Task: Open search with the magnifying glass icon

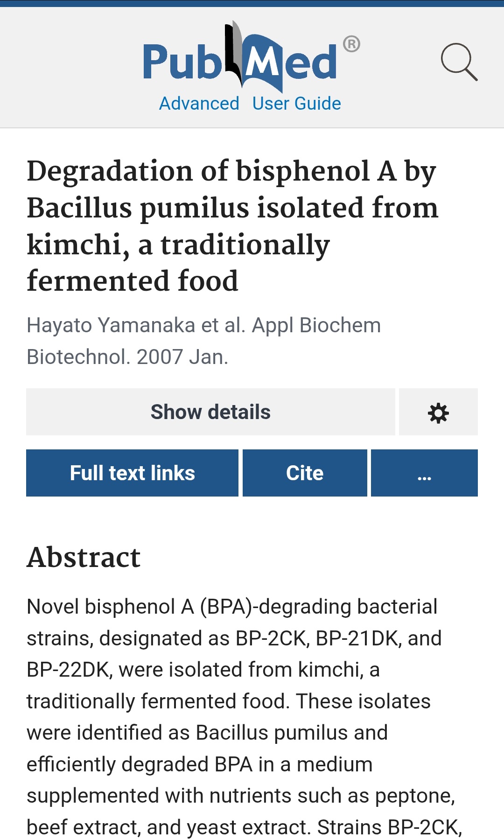Action: point(459,62)
